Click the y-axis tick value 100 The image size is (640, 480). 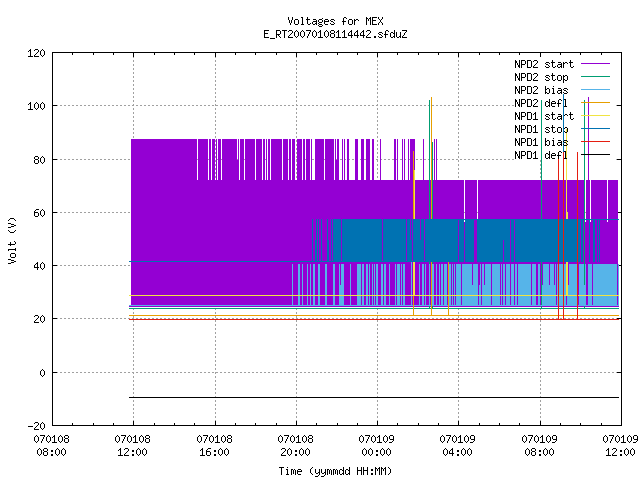[36, 107]
